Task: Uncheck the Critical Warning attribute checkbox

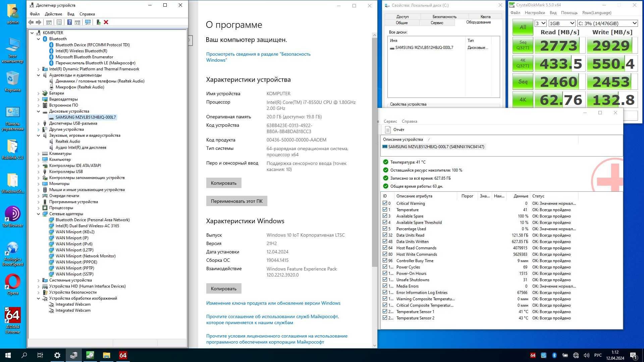Action: [x=385, y=203]
